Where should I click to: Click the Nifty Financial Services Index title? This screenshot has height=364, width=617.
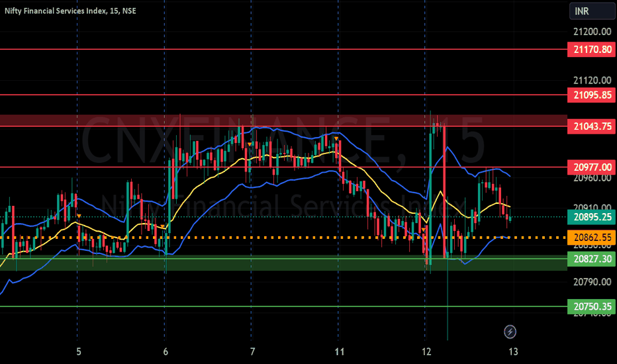tap(70, 11)
